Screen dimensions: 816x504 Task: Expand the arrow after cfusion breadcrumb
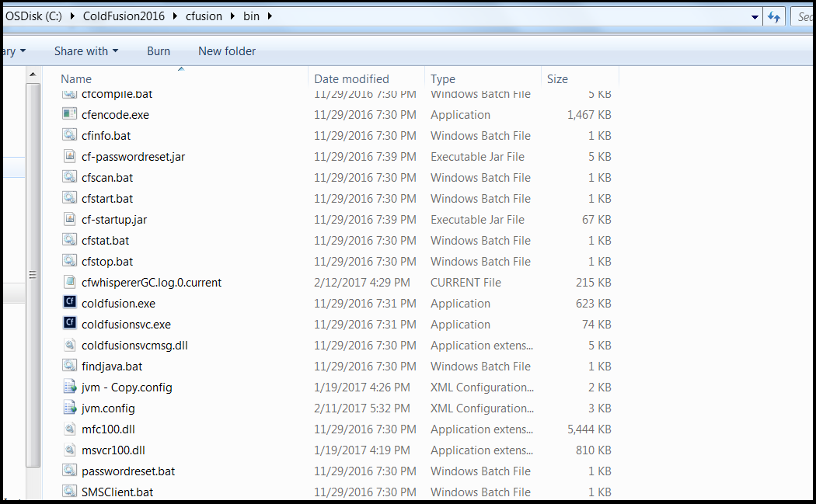tap(232, 16)
